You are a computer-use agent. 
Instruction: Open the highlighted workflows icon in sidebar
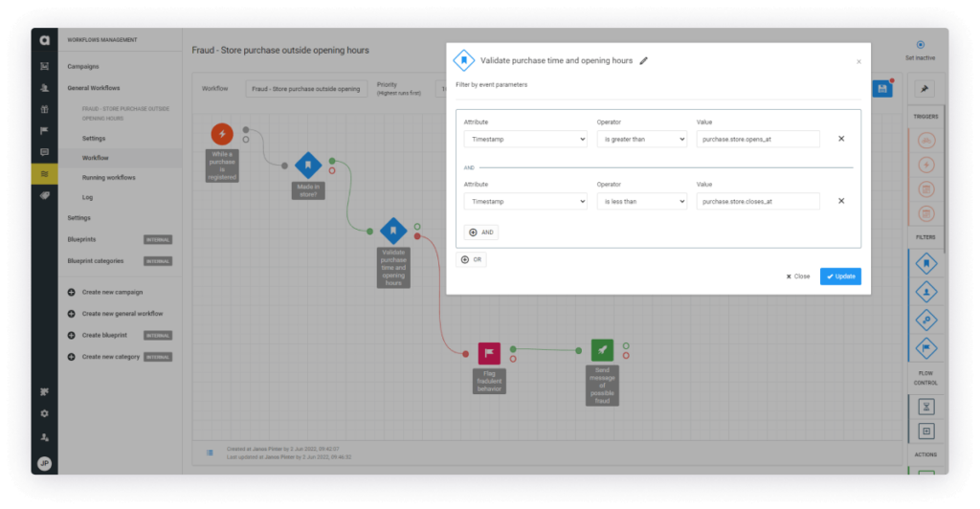pos(44,173)
